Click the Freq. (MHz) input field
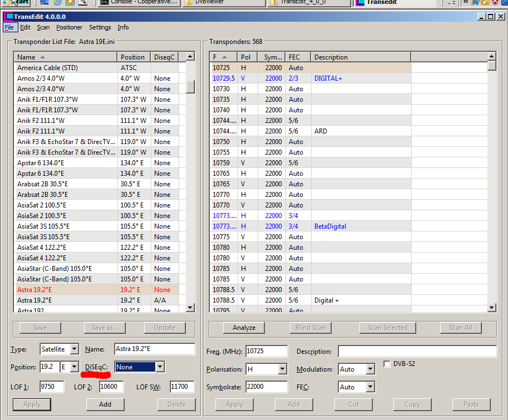The height and width of the screenshot is (420, 508). pos(266,352)
